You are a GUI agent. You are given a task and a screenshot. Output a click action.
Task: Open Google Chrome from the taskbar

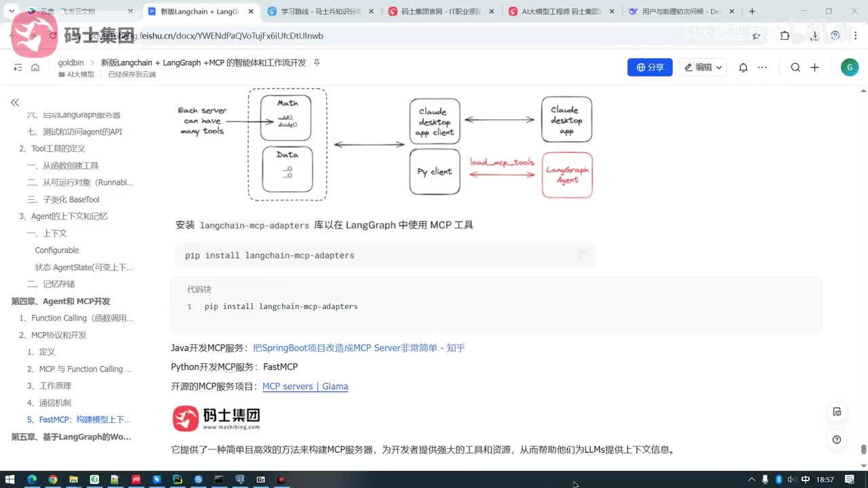coord(53,479)
